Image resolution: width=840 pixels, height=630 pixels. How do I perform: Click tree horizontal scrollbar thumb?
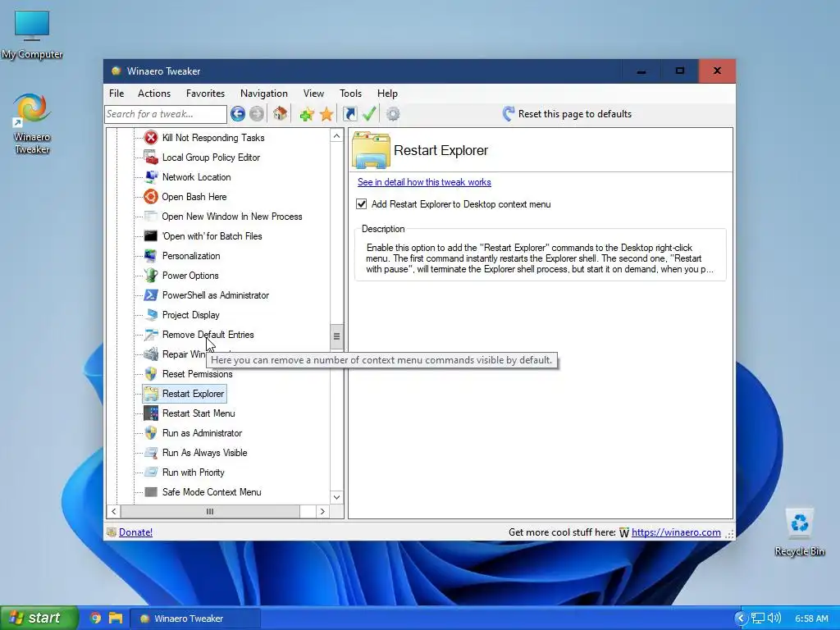(210, 512)
